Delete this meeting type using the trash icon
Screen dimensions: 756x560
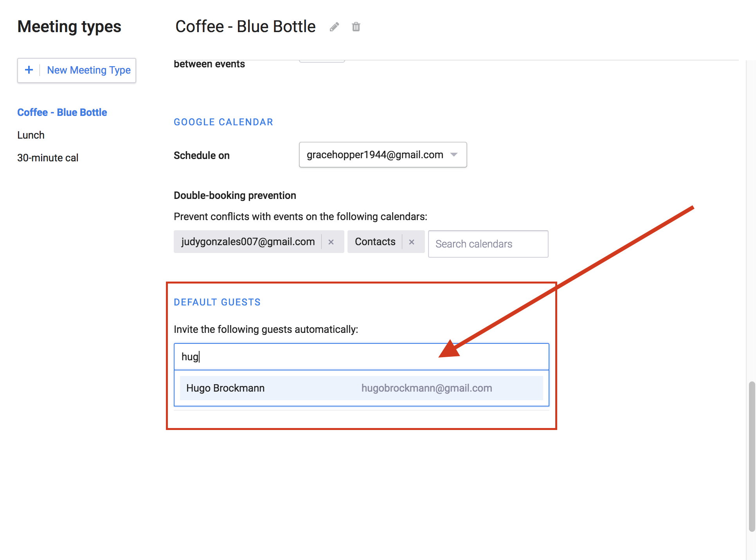click(x=356, y=27)
